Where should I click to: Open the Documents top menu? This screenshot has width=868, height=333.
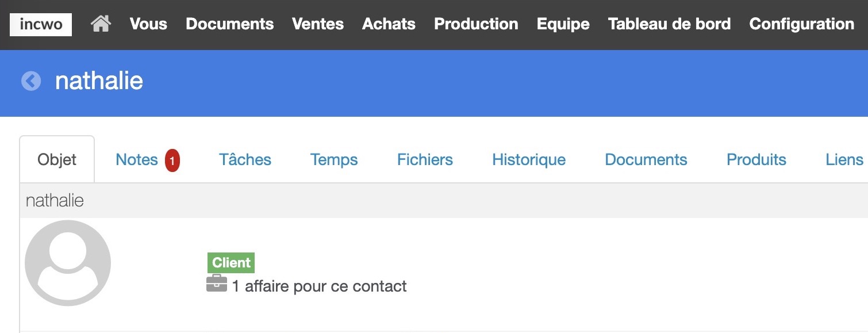230,24
